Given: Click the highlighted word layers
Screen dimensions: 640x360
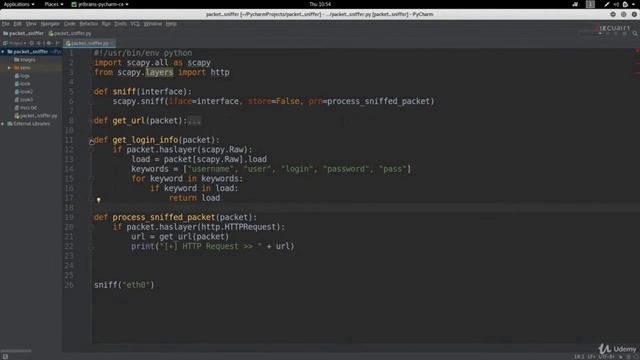Looking at the screenshot, I should click(x=159, y=72).
